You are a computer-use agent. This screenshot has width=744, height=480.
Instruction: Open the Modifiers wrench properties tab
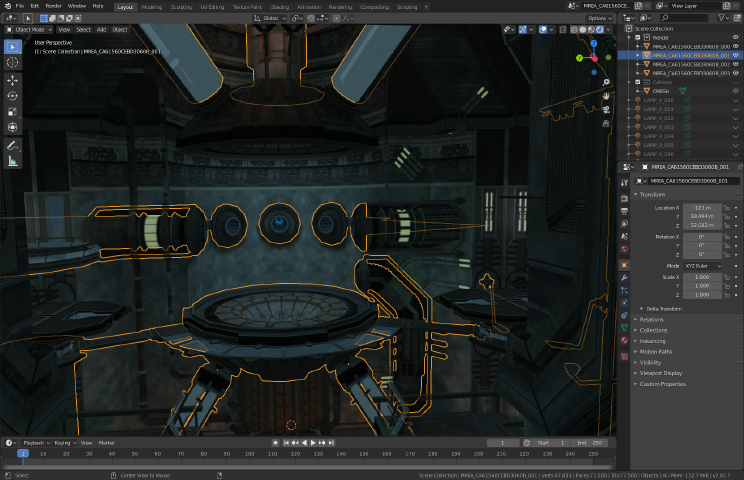pos(625,277)
